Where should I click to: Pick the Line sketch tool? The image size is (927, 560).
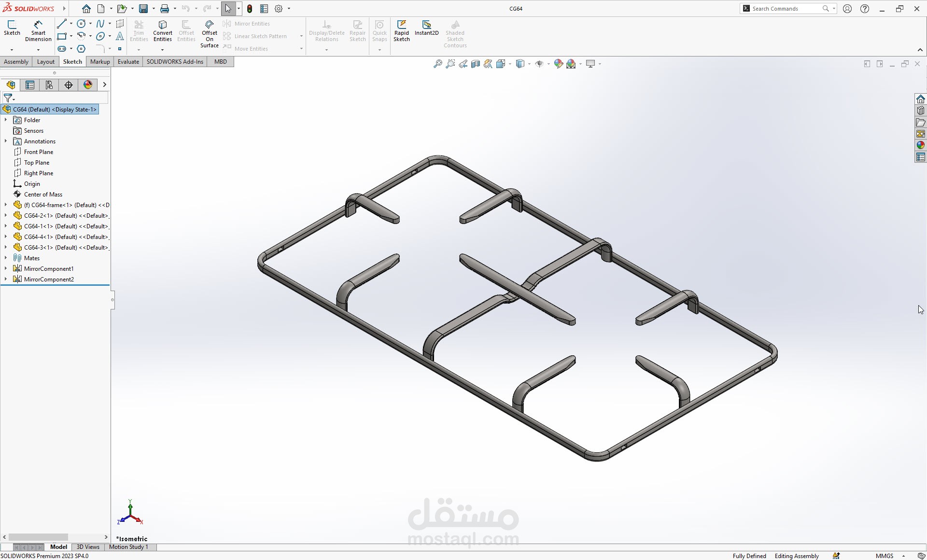pos(62,24)
